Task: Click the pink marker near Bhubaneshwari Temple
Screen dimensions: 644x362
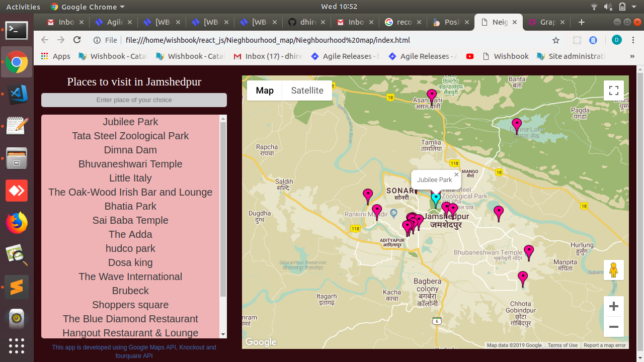Action: pyautogui.click(x=528, y=252)
